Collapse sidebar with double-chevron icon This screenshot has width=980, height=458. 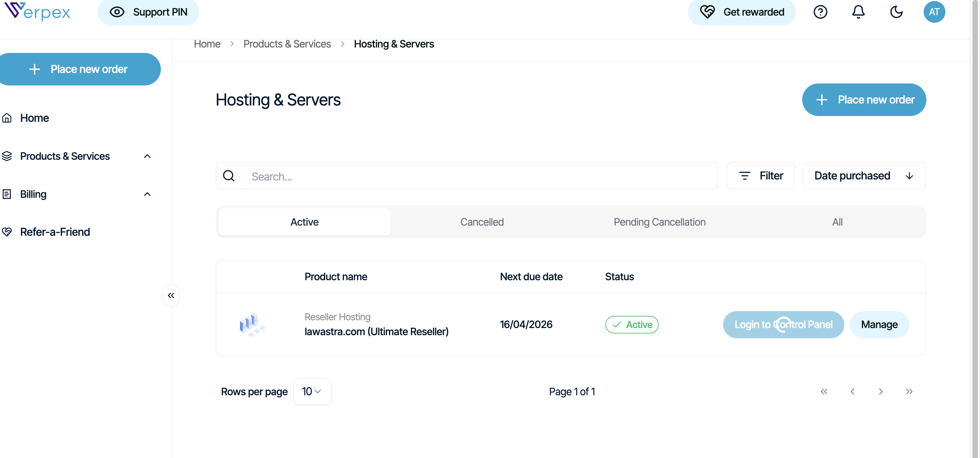[171, 295]
